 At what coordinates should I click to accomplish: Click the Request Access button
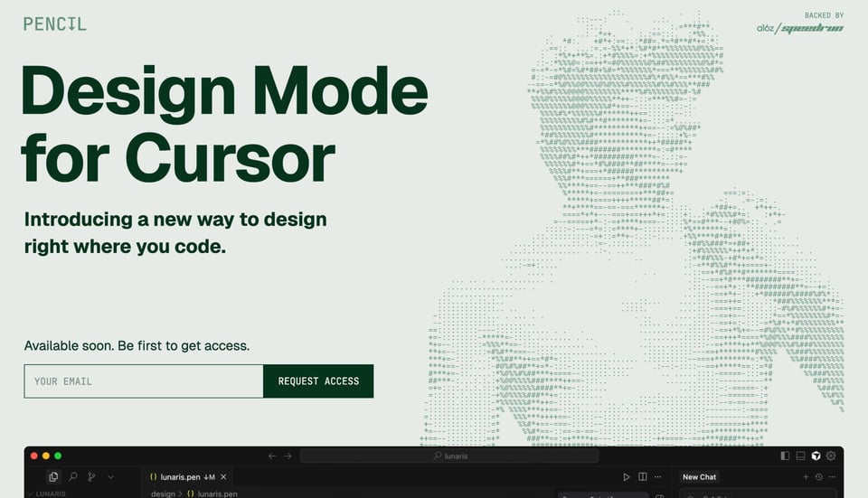point(318,381)
